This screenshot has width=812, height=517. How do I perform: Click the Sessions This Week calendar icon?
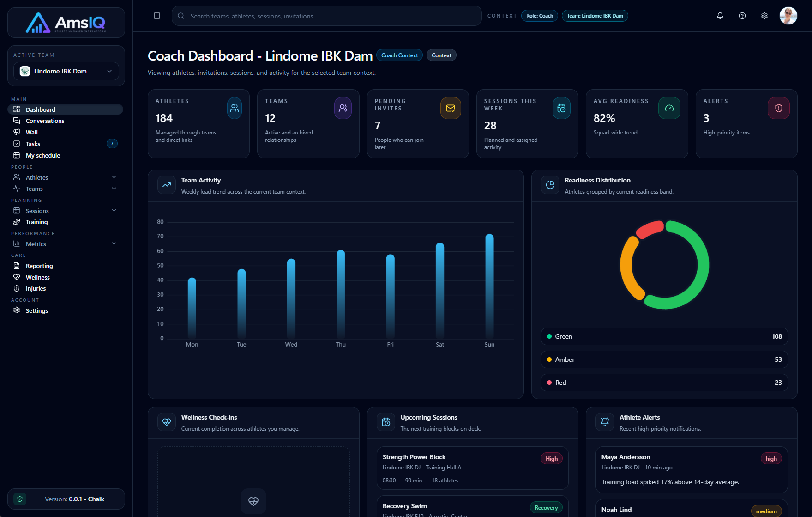coord(561,108)
